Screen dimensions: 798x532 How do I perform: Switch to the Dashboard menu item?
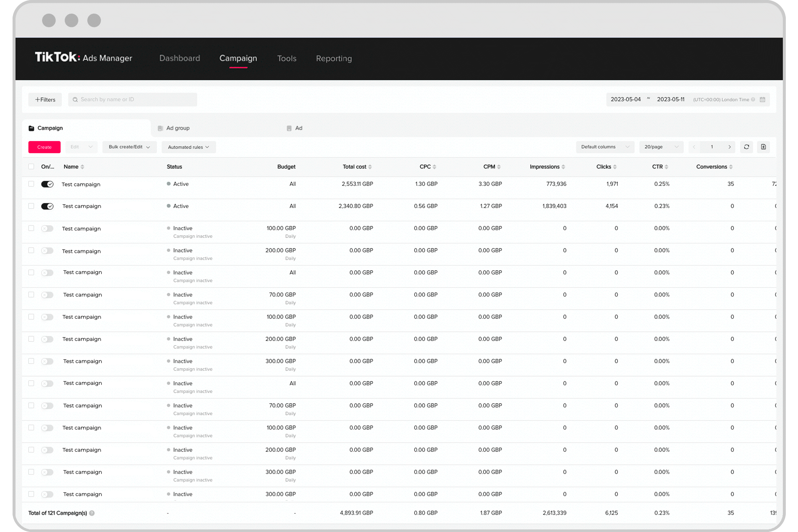(179, 58)
